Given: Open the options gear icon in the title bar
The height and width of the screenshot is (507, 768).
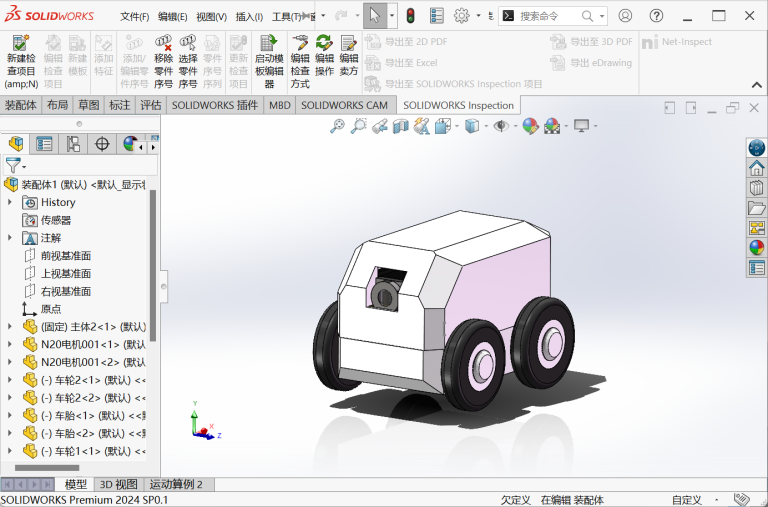Looking at the screenshot, I should [x=461, y=16].
